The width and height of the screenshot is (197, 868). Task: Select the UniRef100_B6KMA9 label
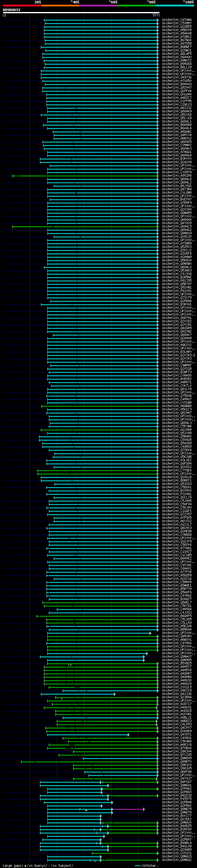(x=177, y=125)
